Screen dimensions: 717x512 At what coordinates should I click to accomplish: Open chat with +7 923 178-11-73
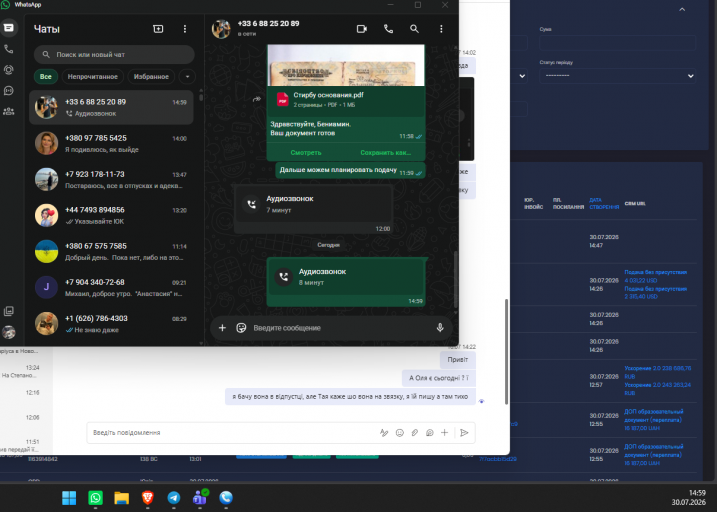tap(111, 180)
